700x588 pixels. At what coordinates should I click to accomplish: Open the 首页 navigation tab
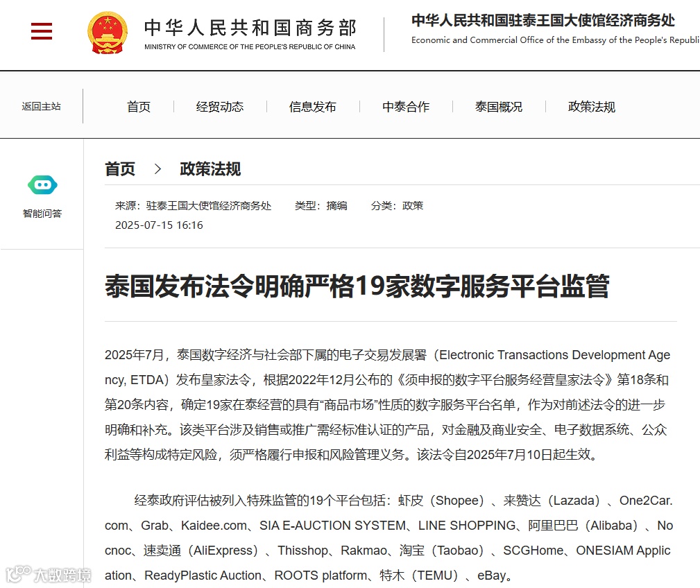click(x=138, y=107)
